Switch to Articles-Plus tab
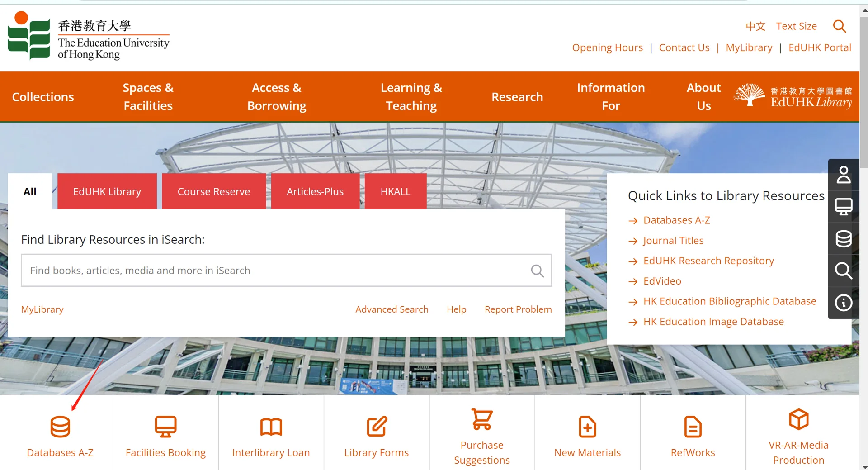Viewport: 868px width, 470px height. coord(315,191)
